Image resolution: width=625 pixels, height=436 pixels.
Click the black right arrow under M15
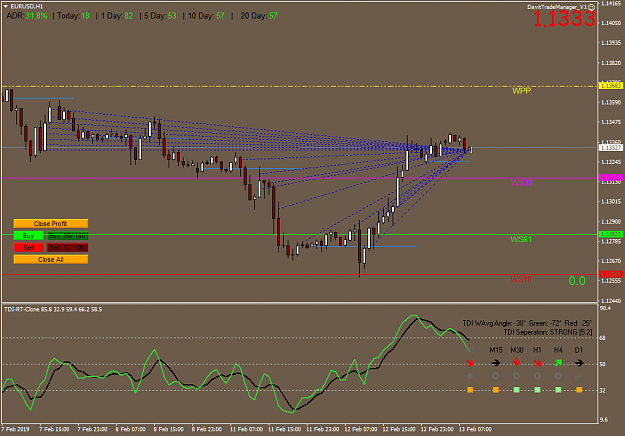pyautogui.click(x=496, y=363)
